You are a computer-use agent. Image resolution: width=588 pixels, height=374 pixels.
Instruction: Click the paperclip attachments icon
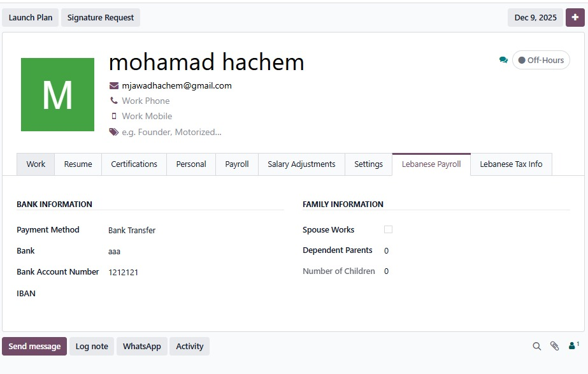pyautogui.click(x=554, y=346)
